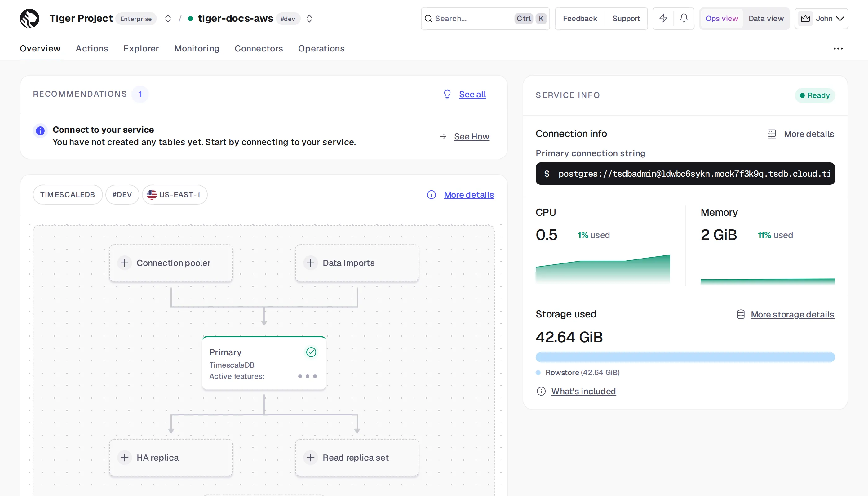Click the US-EAST-1 region chip

175,194
